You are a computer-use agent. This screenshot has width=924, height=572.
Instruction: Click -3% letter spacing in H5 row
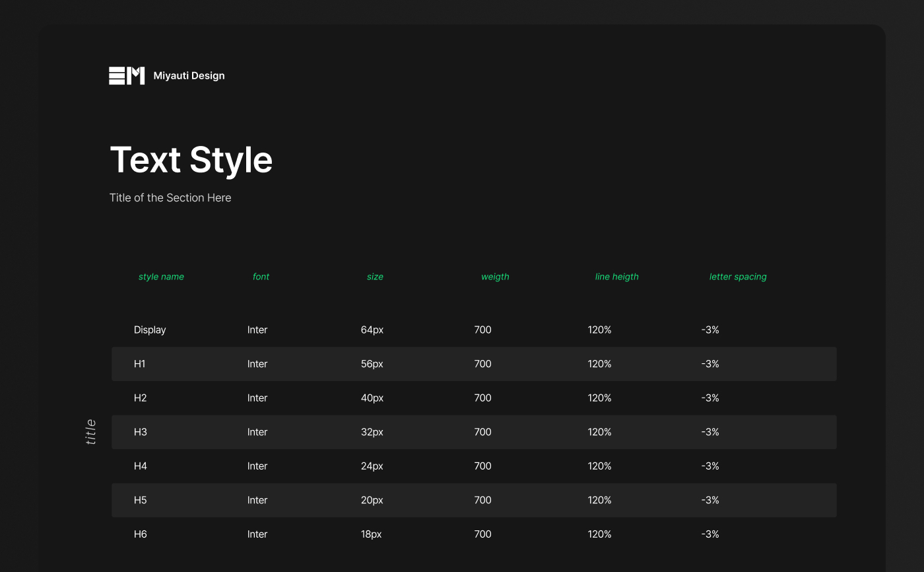tap(710, 500)
